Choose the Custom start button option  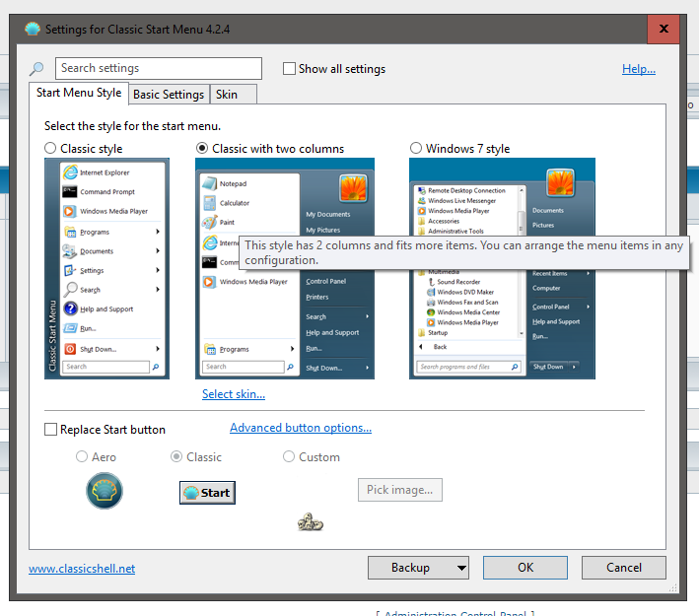[289, 456]
